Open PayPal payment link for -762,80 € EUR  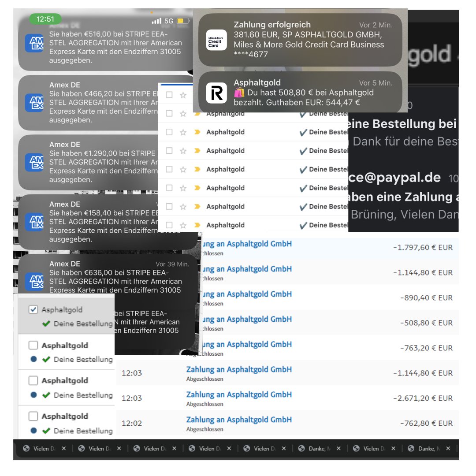(239, 420)
